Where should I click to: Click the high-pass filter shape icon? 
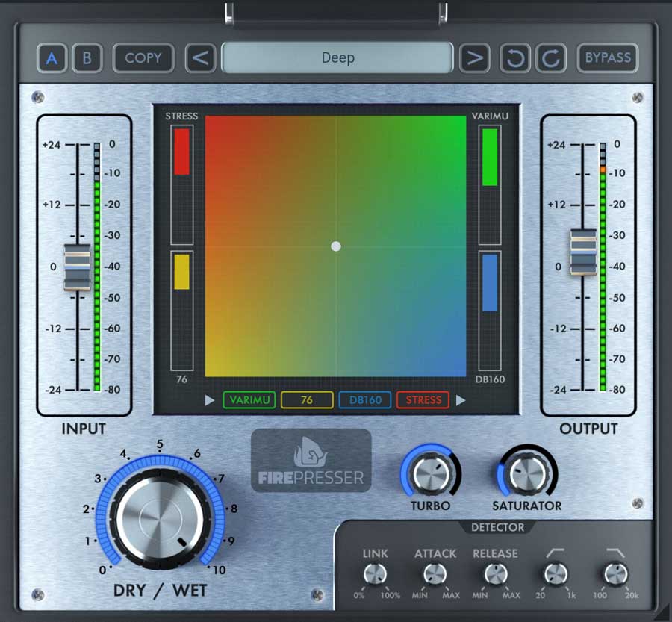pos(556,553)
